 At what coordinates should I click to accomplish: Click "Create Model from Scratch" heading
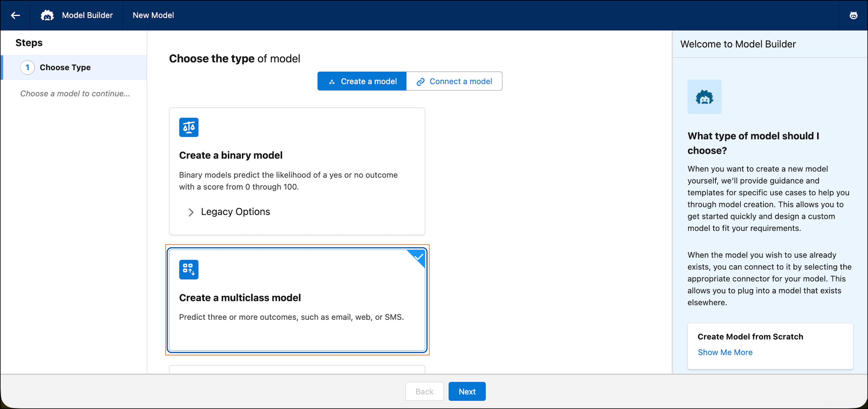point(750,336)
